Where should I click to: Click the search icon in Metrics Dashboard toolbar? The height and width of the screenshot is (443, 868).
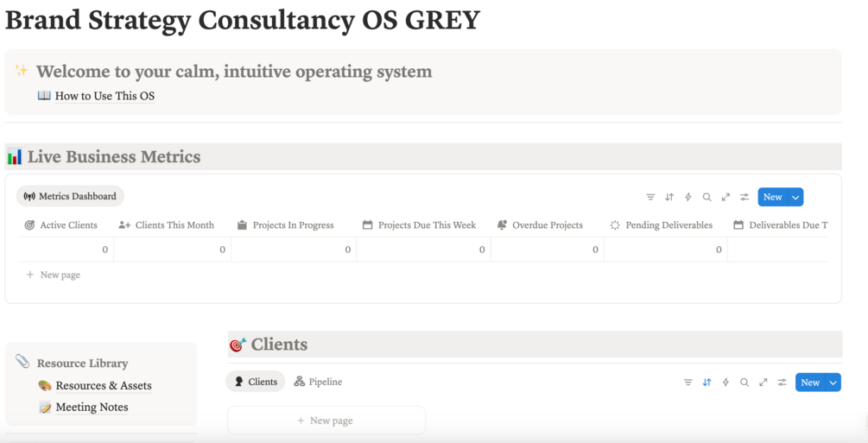coord(706,197)
